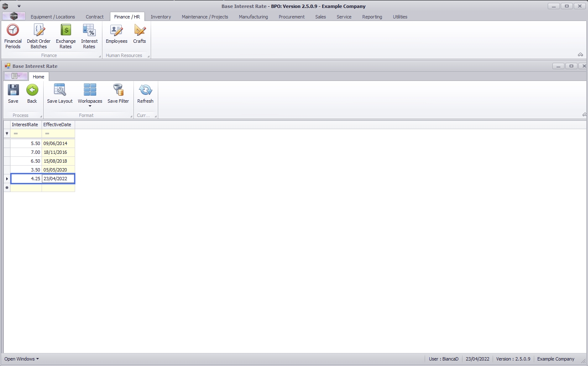Screen dimensions: 588x366
Task: Switch to Procurement tab
Action: (292, 17)
